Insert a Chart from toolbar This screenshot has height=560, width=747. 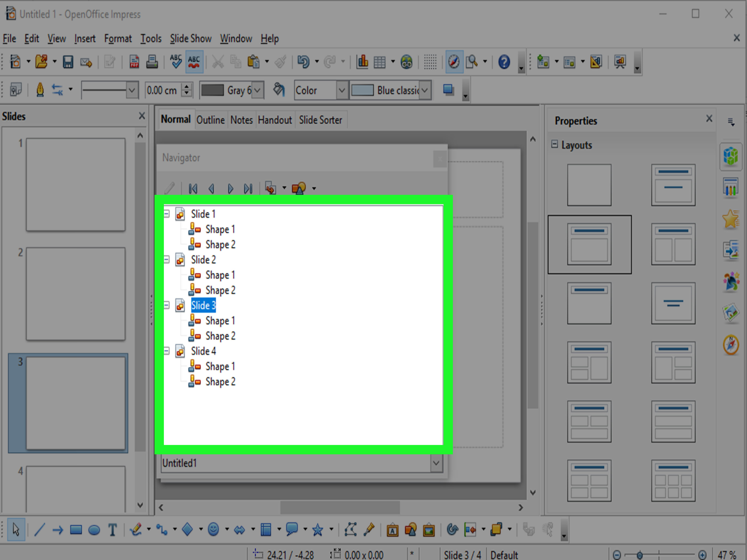tap(362, 62)
